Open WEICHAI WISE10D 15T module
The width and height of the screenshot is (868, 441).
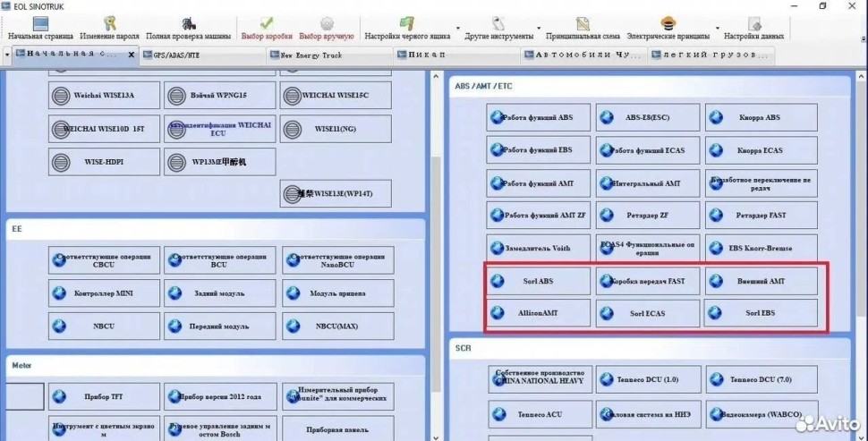coord(104,129)
